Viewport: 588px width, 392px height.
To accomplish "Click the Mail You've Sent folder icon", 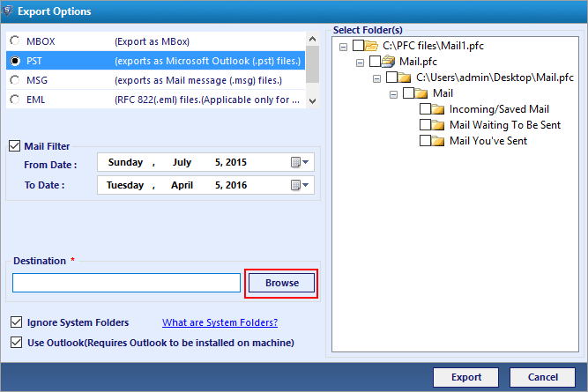I will 437,141.
